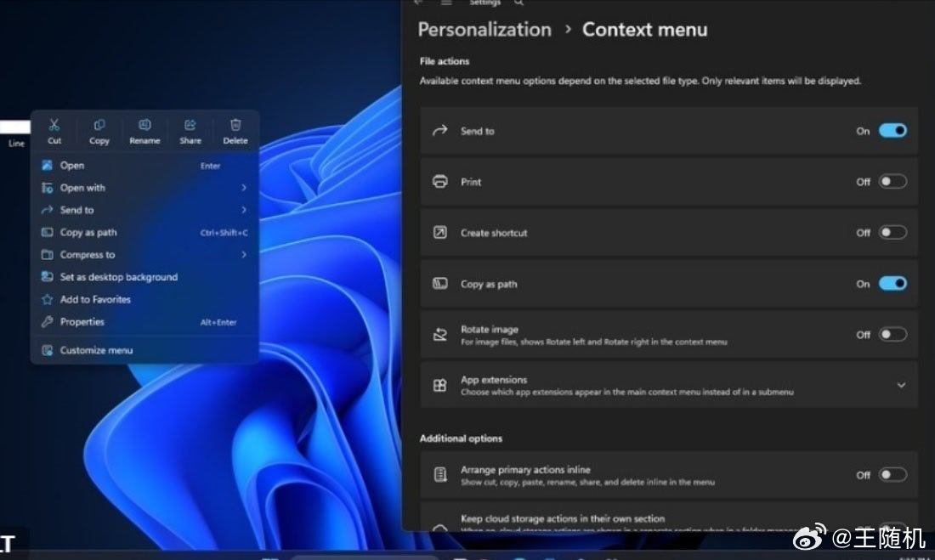Click the Create shortcut row label
The width and height of the screenshot is (935, 560).
point(494,233)
